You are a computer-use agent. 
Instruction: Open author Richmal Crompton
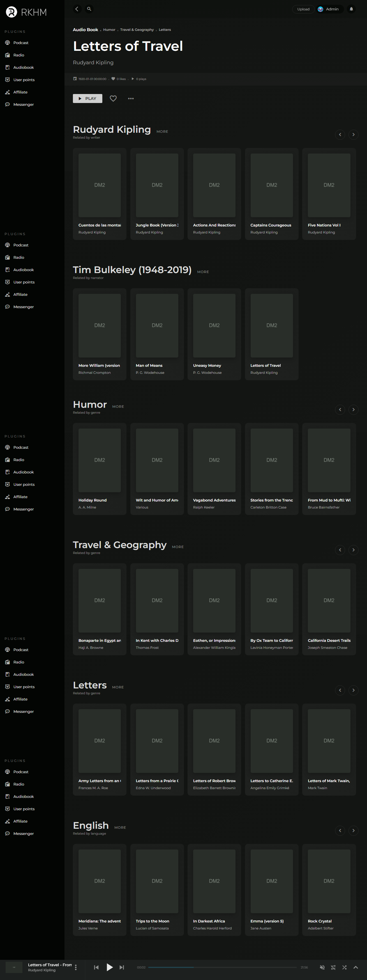[94, 373]
